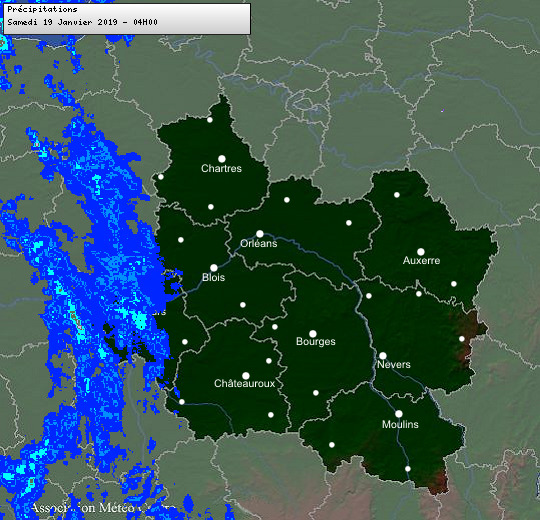Click the Samedi 19 Janvier 2019 date line
Image resolution: width=540 pixels, height=520 pixels.
[83, 22]
